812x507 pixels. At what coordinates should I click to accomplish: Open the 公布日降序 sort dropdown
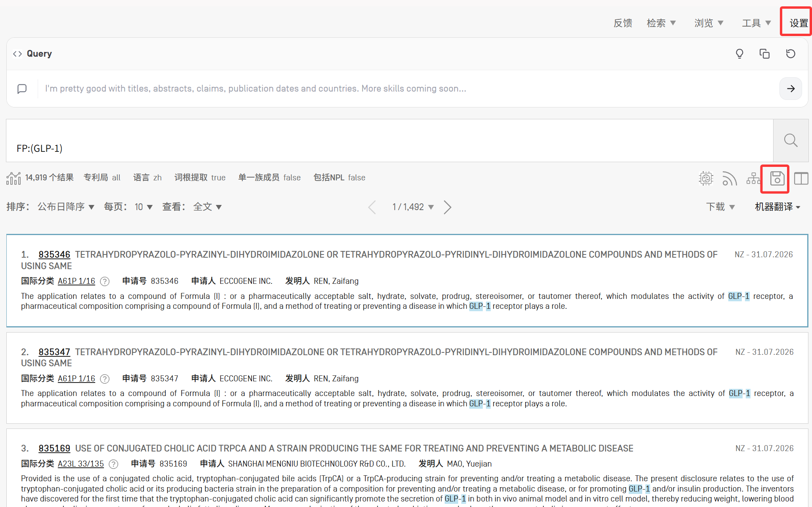[66, 207]
